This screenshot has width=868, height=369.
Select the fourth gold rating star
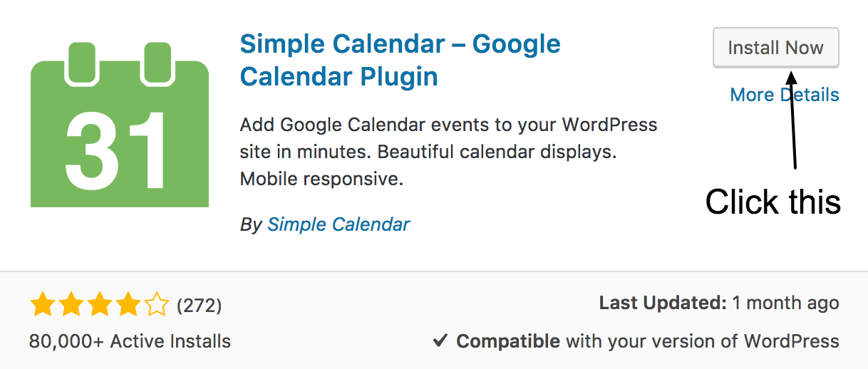(x=128, y=306)
